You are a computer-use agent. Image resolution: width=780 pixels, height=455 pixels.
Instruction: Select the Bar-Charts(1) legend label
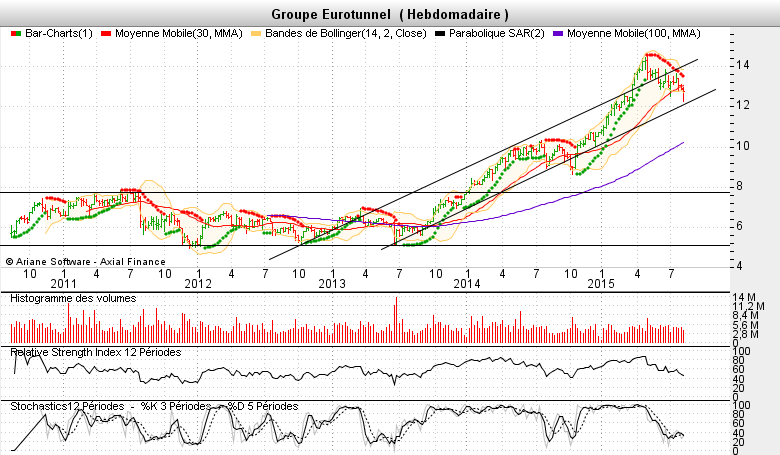click(59, 33)
